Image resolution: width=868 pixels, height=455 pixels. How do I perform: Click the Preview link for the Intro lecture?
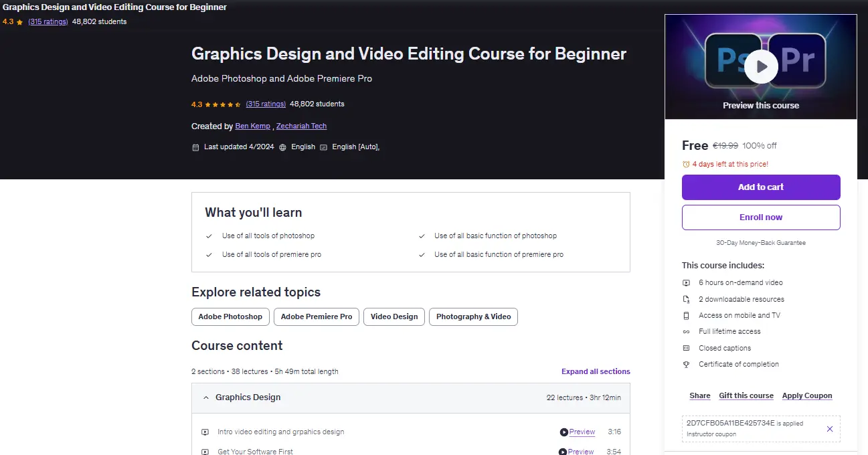(x=582, y=432)
